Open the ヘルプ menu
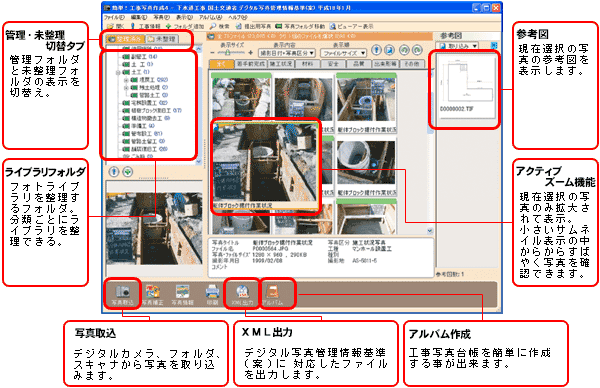The width and height of the screenshot is (600, 388). 238,17
